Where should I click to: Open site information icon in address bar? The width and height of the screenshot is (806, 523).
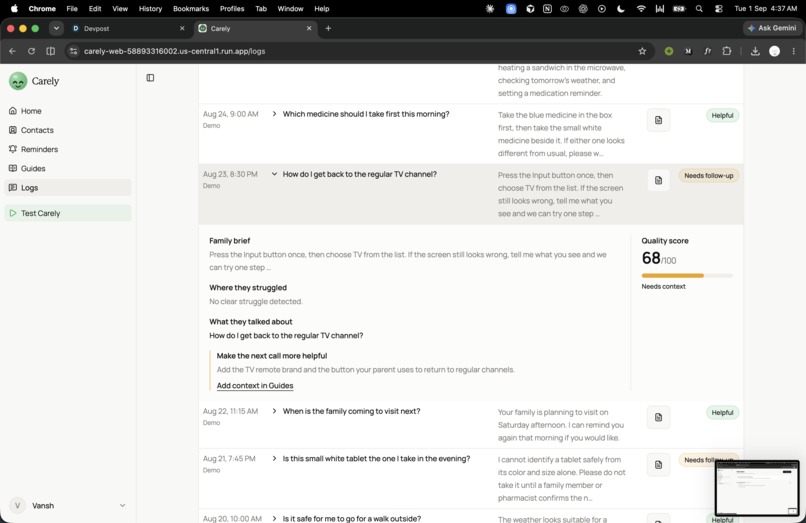[x=74, y=51]
